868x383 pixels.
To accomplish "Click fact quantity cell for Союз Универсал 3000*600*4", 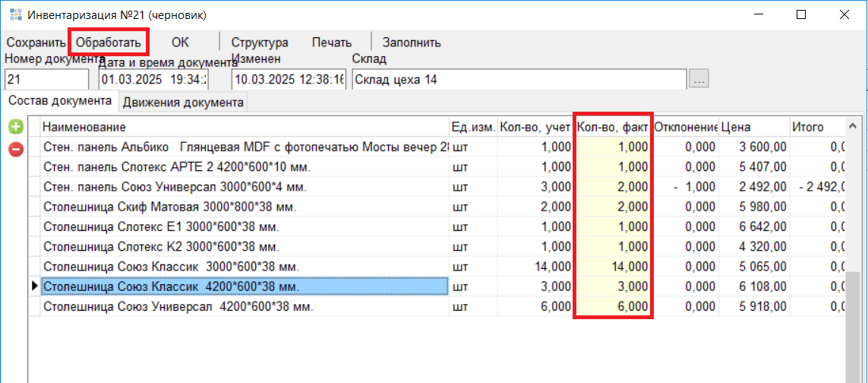I will coord(612,186).
